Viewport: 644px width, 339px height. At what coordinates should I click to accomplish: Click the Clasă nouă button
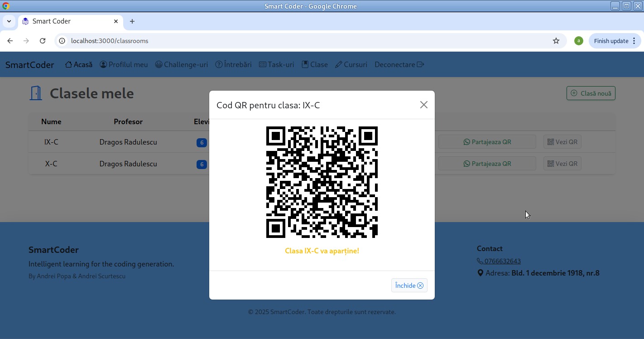(x=591, y=93)
